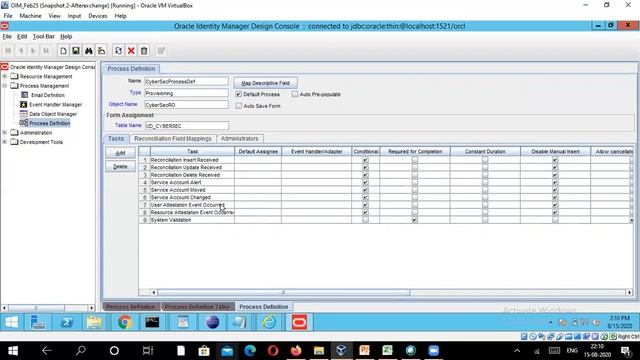This screenshot has width=640, height=360.
Task: Enable Auto Pre-populate checkbox
Action: click(295, 94)
